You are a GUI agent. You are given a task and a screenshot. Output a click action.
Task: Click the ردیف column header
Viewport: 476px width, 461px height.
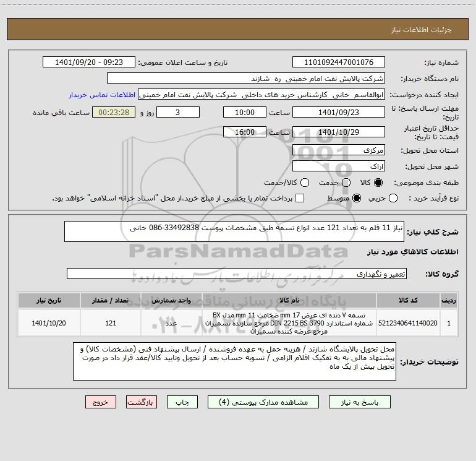pyautogui.click(x=449, y=301)
